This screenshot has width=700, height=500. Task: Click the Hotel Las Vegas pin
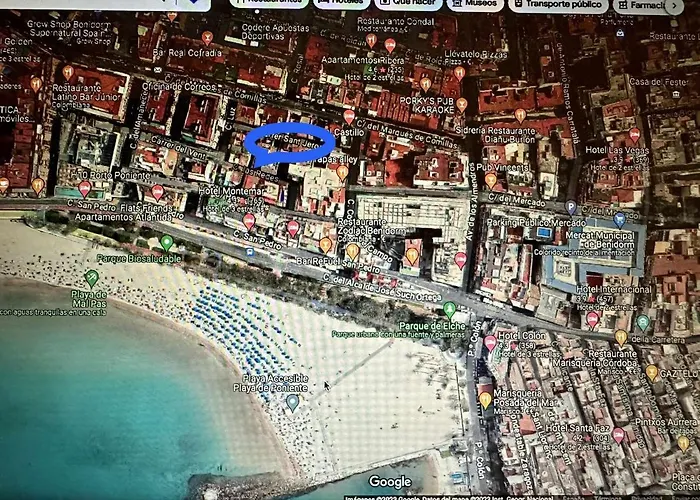(634, 135)
